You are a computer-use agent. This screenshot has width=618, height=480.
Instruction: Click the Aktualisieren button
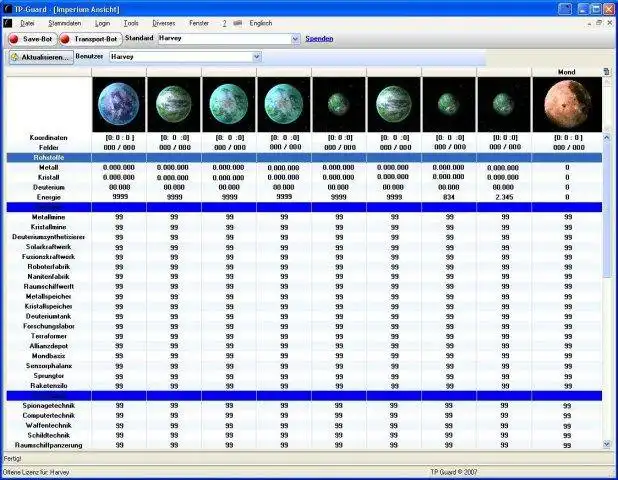[41, 57]
